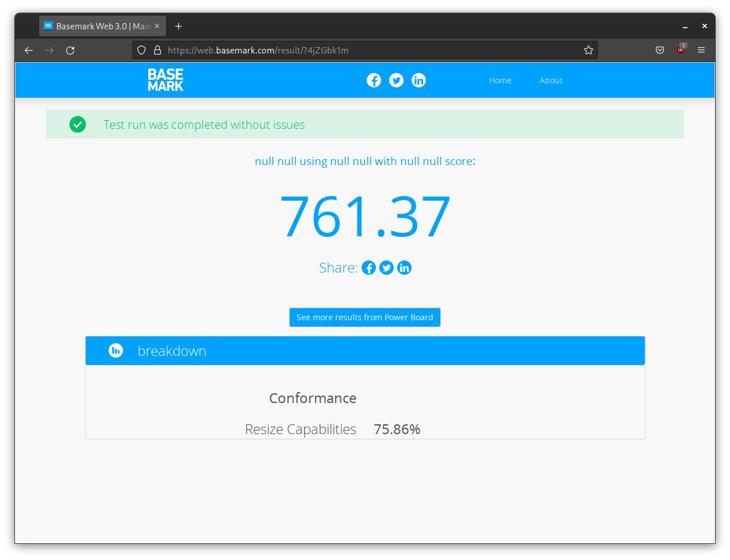Image resolution: width=730 pixels, height=560 pixels.
Task: Reload the page with refresh icon
Action: (x=70, y=51)
